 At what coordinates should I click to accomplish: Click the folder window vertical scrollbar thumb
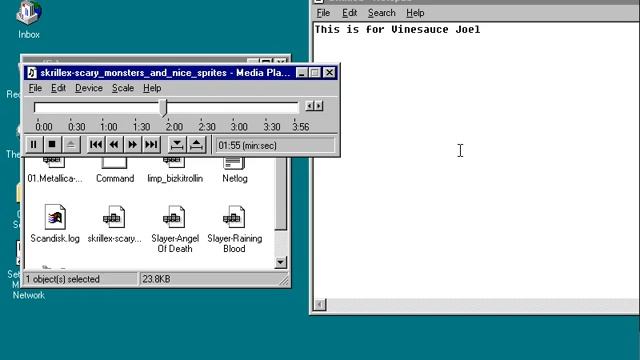(280, 194)
